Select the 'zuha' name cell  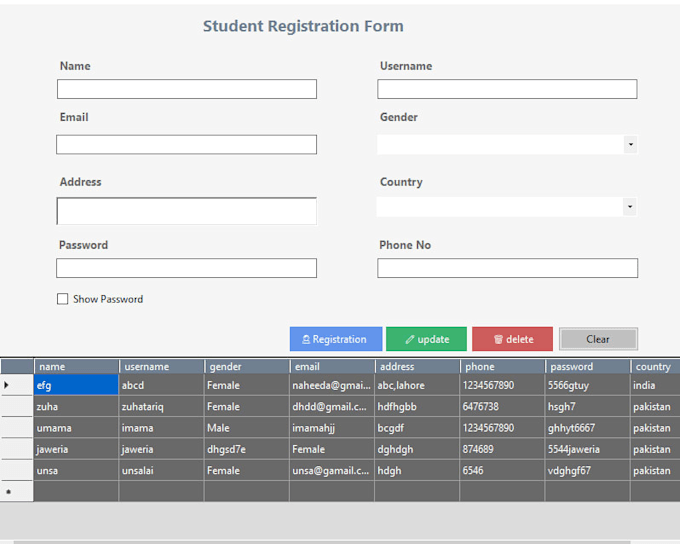[x=76, y=406]
